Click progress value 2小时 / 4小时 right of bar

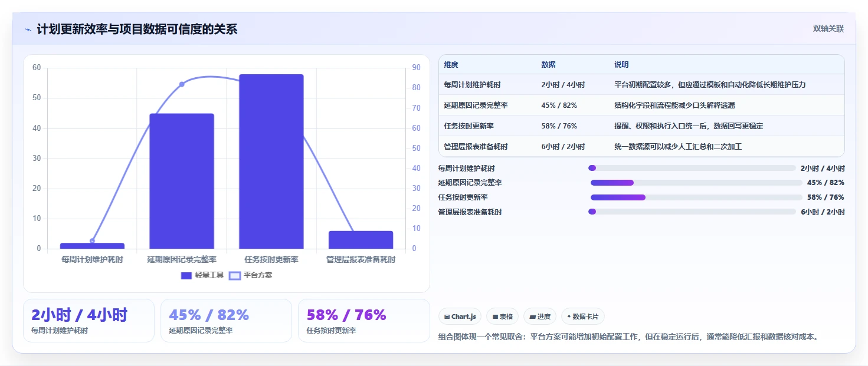[823, 169]
